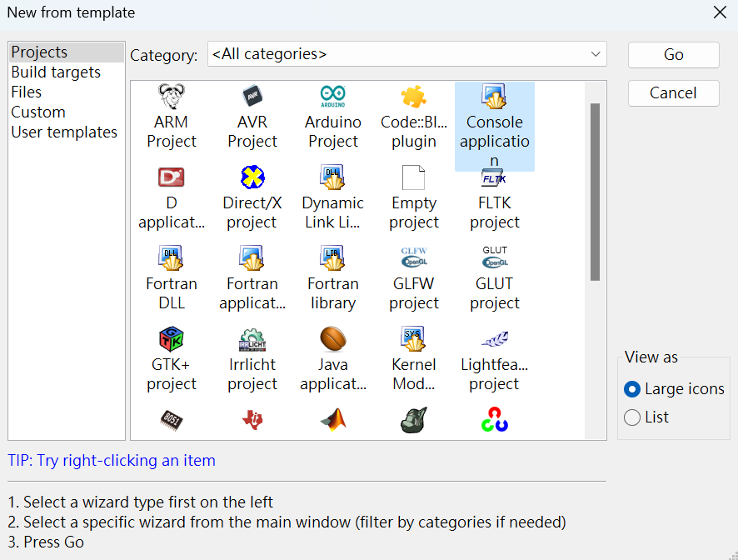Image resolution: width=738 pixels, height=560 pixels.
Task: Select the GLUT project template
Action: point(494,278)
